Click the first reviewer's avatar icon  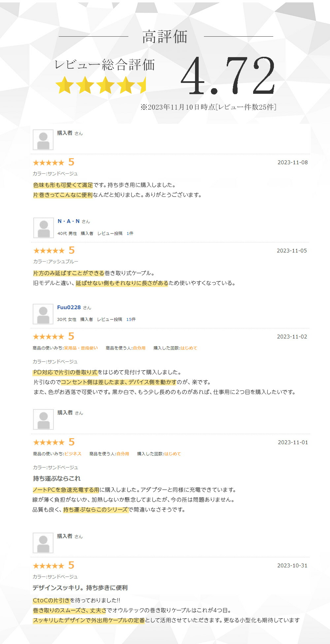point(43,140)
